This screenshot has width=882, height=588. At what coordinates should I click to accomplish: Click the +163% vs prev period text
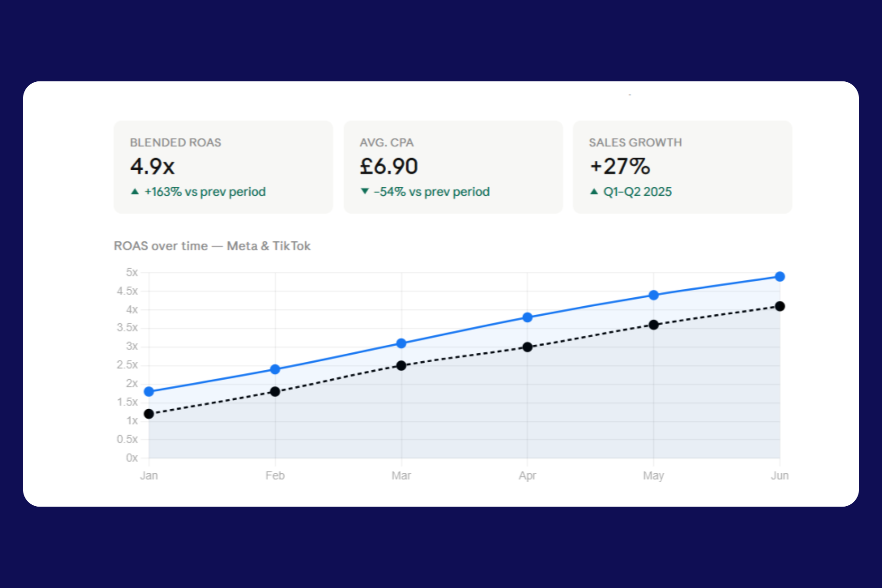pyautogui.click(x=205, y=192)
